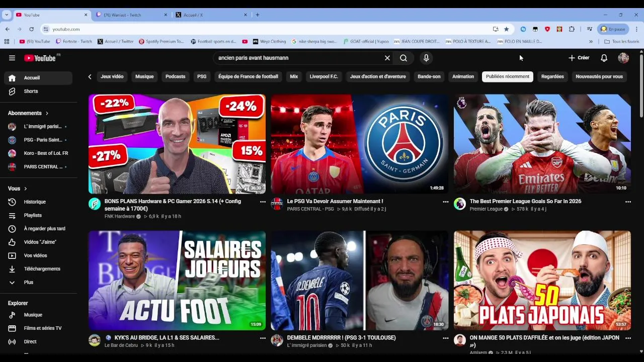Open the Créer button
The height and width of the screenshot is (362, 644).
579,58
